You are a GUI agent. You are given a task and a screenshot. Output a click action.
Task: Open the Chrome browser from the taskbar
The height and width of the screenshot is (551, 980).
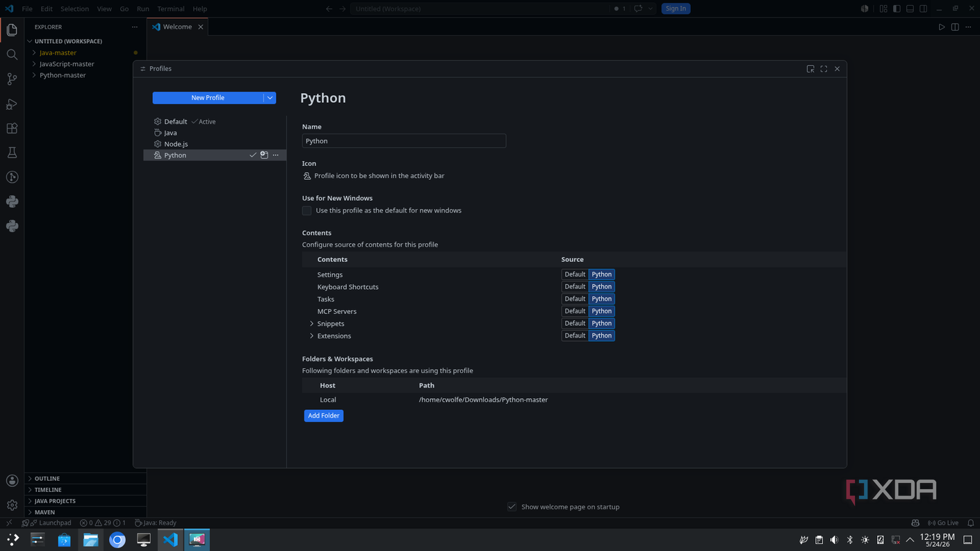coord(117,540)
